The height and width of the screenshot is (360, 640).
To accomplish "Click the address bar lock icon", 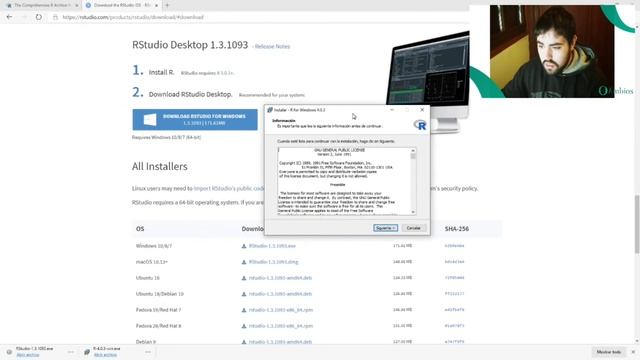I will (56, 17).
